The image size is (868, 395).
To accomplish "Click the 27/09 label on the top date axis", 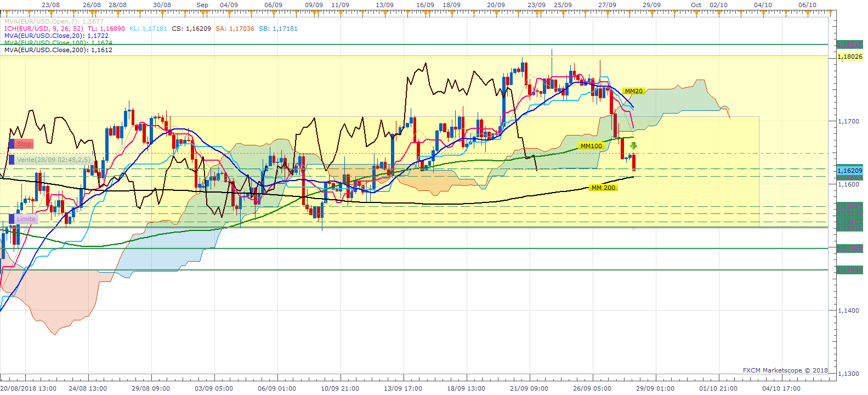I will pyautogui.click(x=607, y=5).
